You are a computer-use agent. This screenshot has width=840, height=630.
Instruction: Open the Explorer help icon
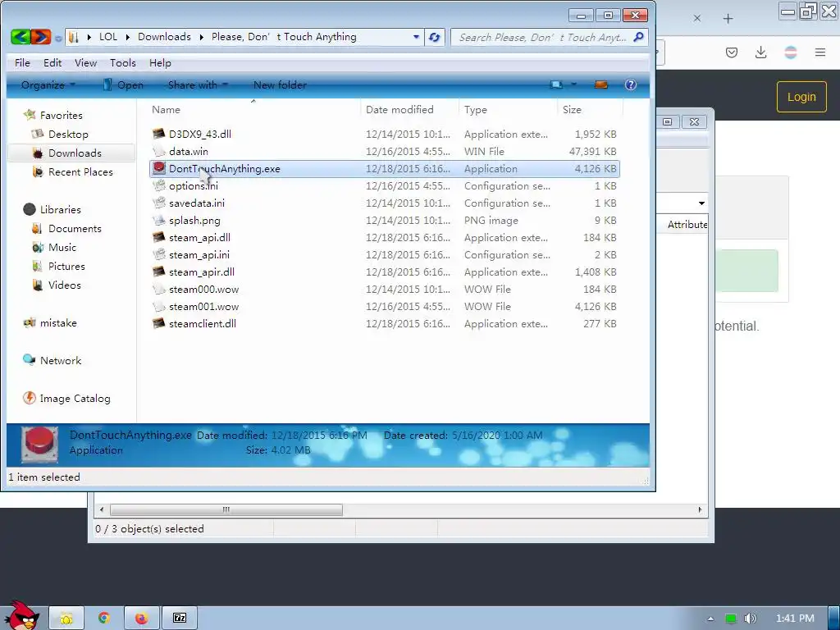pyautogui.click(x=631, y=84)
